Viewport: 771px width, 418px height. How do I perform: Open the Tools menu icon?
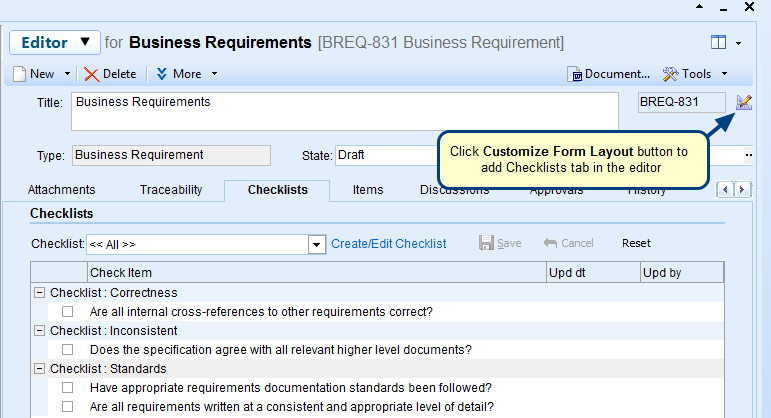[671, 74]
